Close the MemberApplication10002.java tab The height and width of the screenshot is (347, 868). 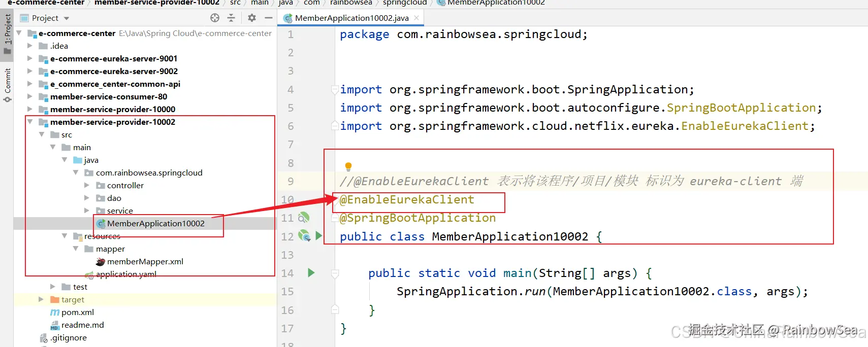(x=416, y=18)
